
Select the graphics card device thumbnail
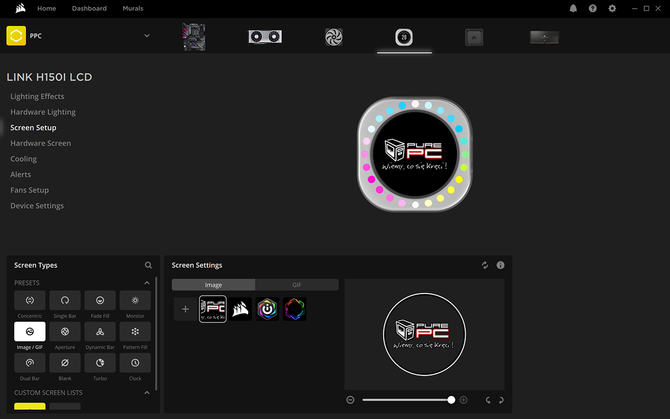[265, 37]
